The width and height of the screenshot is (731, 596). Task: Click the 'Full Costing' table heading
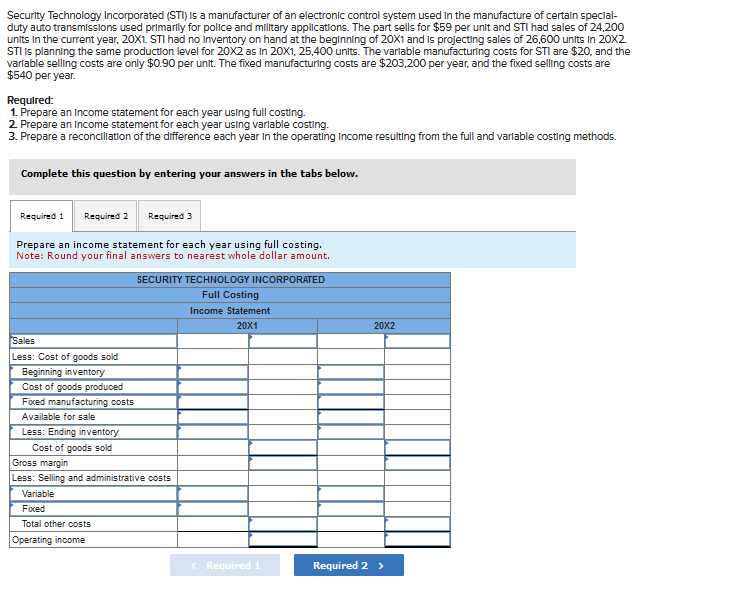point(230,295)
